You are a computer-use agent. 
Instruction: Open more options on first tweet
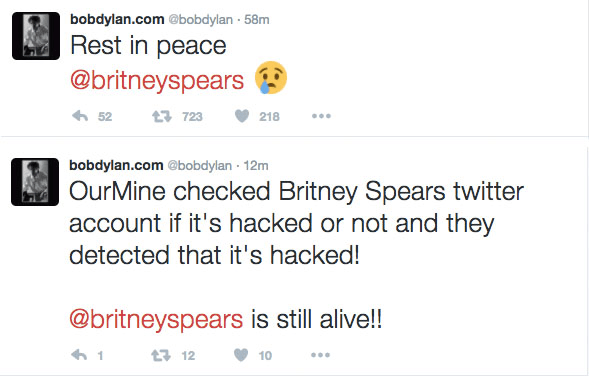click(321, 116)
